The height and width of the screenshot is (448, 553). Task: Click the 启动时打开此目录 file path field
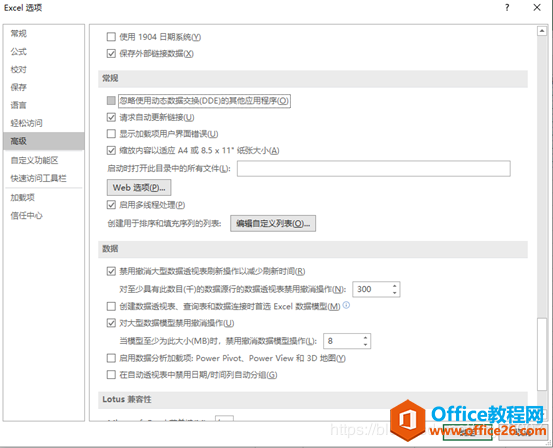point(373,169)
